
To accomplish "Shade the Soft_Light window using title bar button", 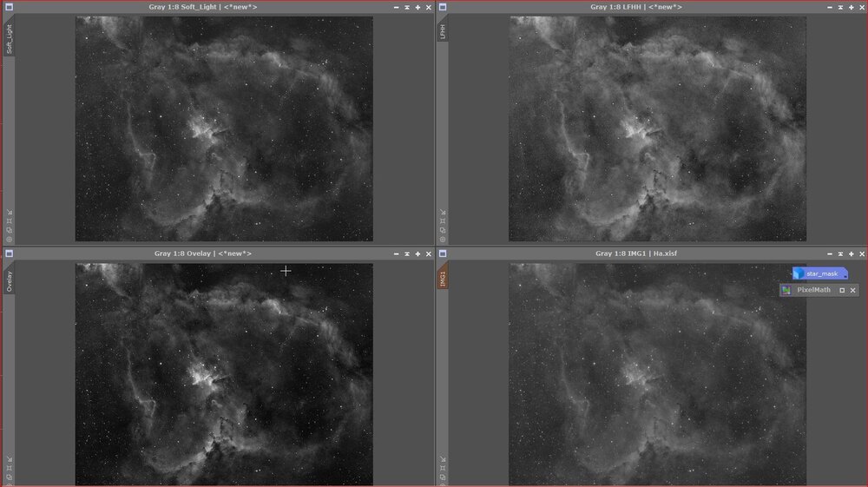I will pos(396,7).
